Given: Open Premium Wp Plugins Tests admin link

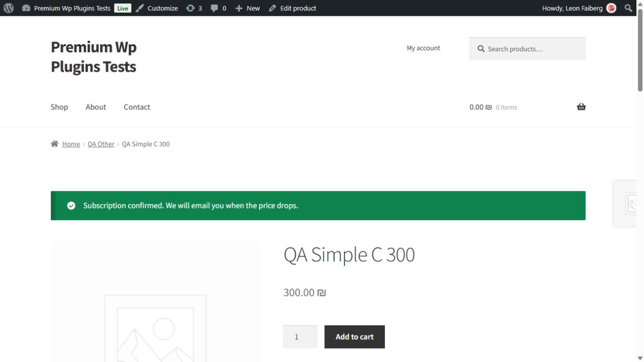Looking at the screenshot, I should [72, 8].
